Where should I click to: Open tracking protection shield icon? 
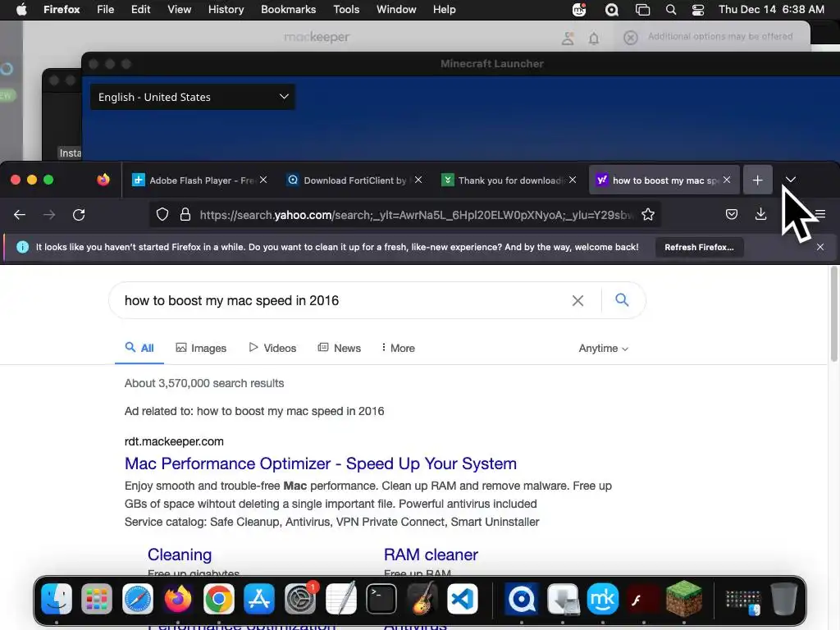click(x=162, y=215)
